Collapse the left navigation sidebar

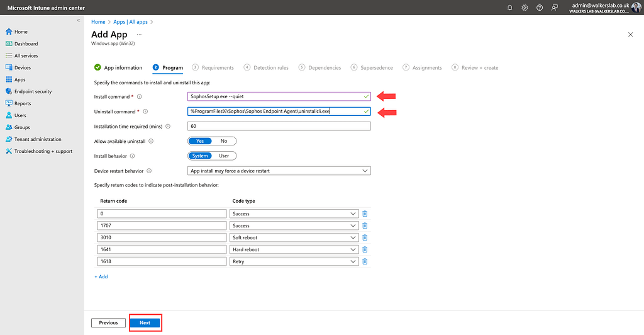tap(79, 20)
